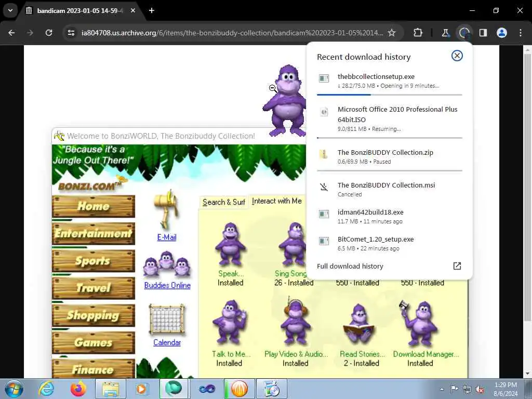Open a new browser tab
Image resolution: width=532 pixels, height=399 pixels.
click(x=152, y=10)
